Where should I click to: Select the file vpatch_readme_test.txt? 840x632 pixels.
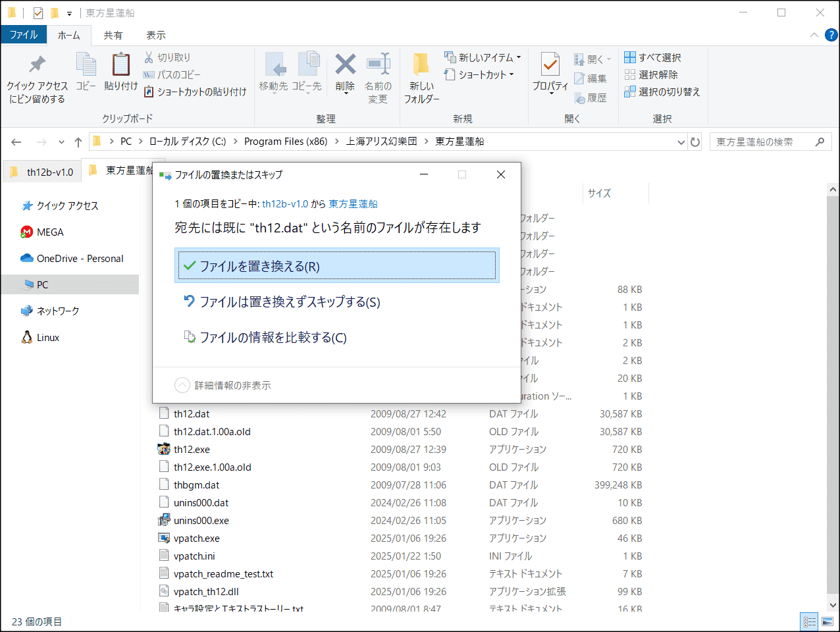(223, 574)
